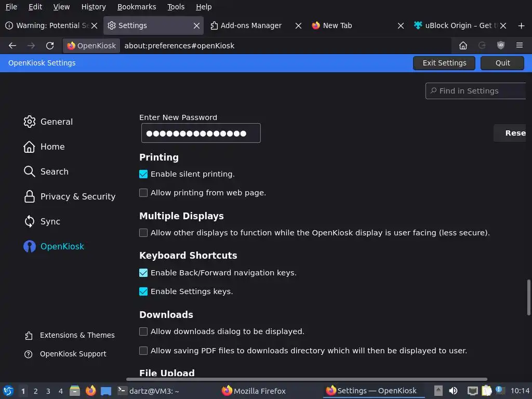Image resolution: width=532 pixels, height=399 pixels.
Task: Open General settings category
Action: 48,122
